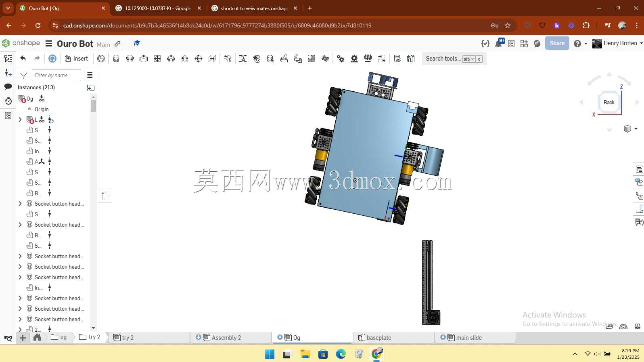Screen dimensions: 644x362
Task: Toggle the mate features list flyout button
Action: tap(106, 196)
